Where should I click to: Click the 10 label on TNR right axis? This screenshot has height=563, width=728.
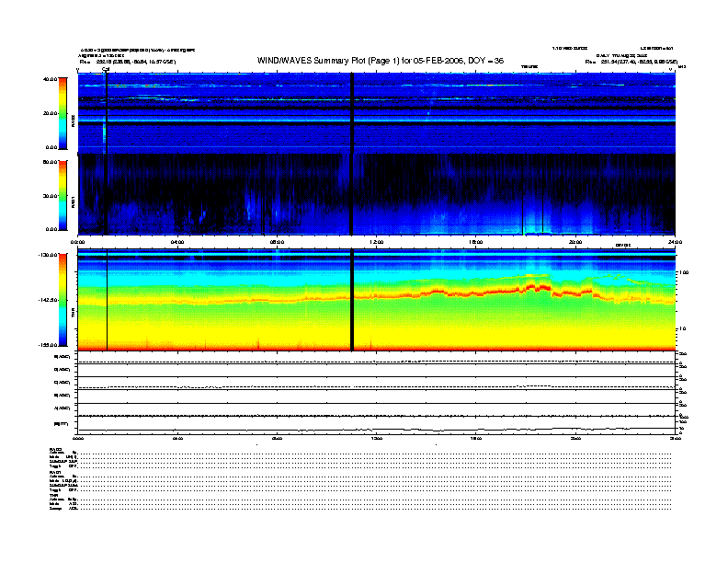[682, 328]
